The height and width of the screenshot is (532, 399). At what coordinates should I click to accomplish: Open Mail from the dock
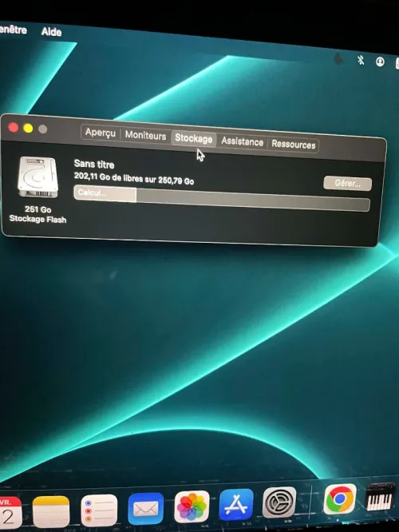(x=145, y=509)
